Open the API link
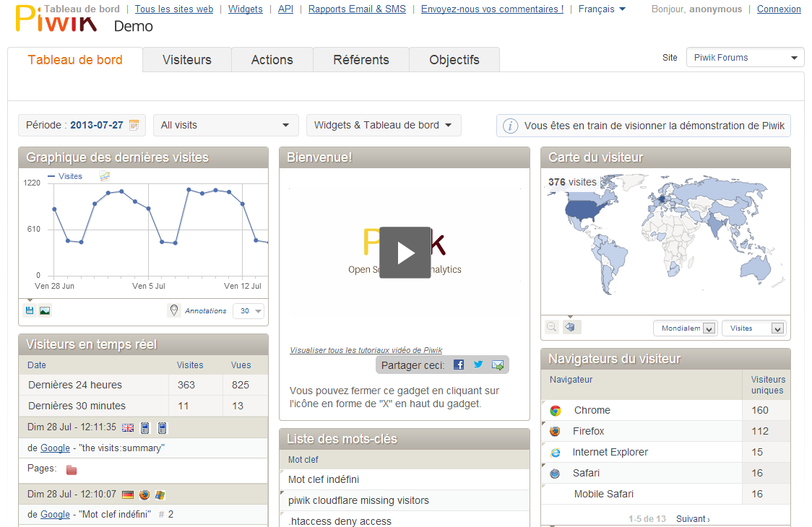 285,9
